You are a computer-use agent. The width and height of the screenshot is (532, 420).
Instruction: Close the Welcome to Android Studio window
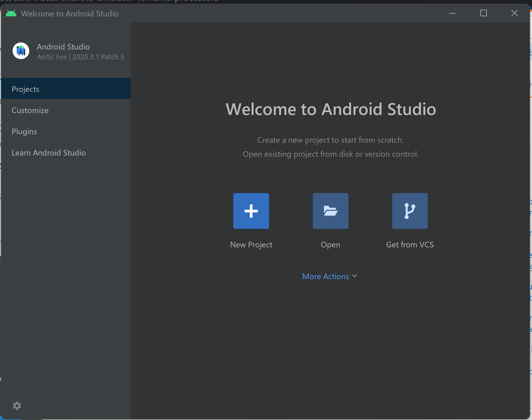click(x=514, y=13)
